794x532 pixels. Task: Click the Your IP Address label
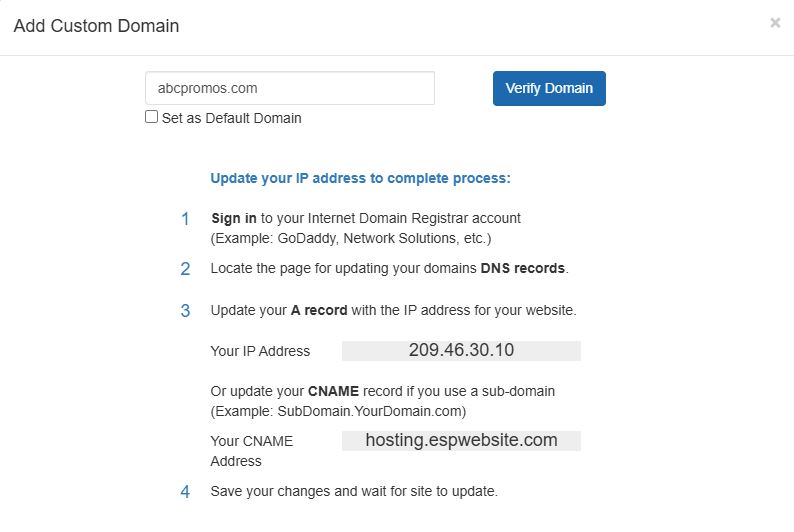click(260, 351)
